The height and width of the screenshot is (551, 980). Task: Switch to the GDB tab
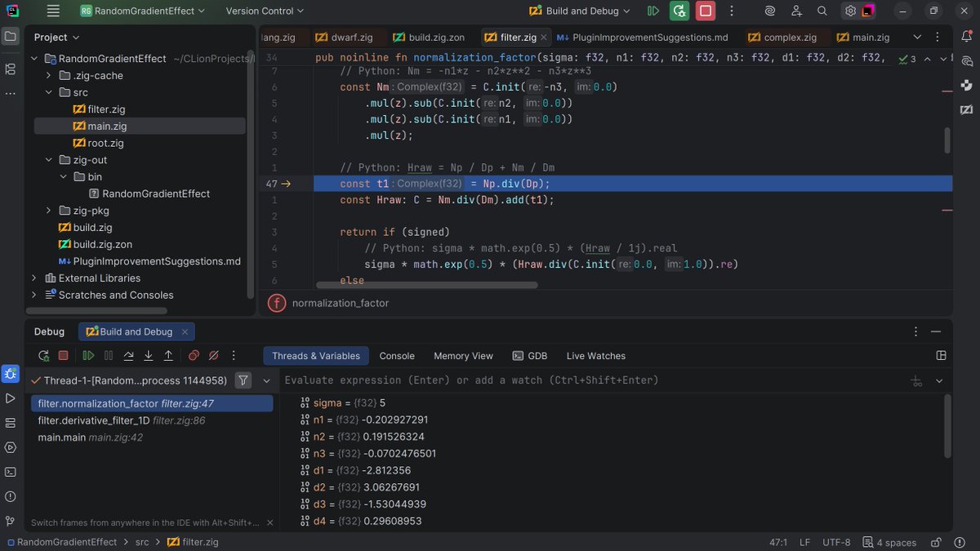pyautogui.click(x=530, y=356)
